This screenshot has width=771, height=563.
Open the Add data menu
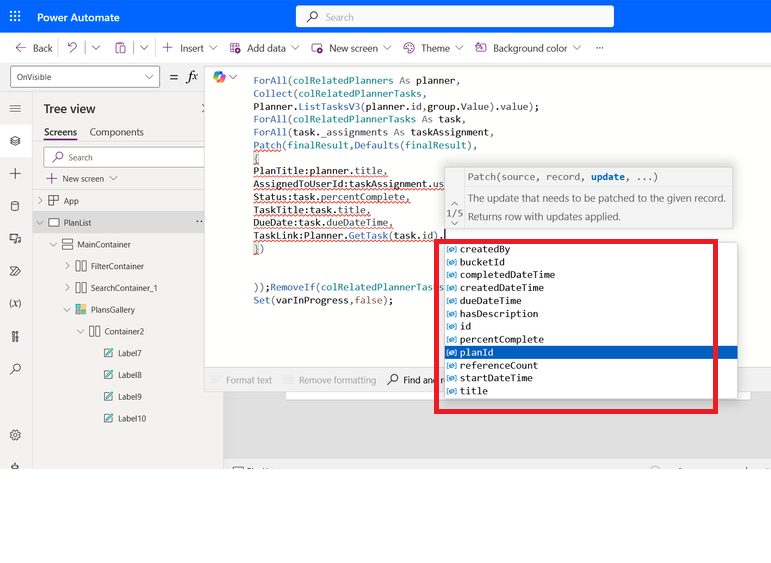coord(265,48)
